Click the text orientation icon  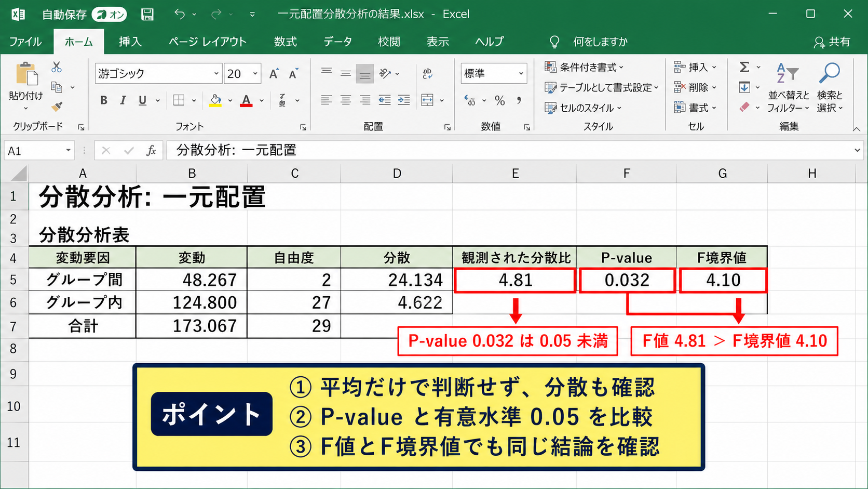pyautogui.click(x=385, y=74)
